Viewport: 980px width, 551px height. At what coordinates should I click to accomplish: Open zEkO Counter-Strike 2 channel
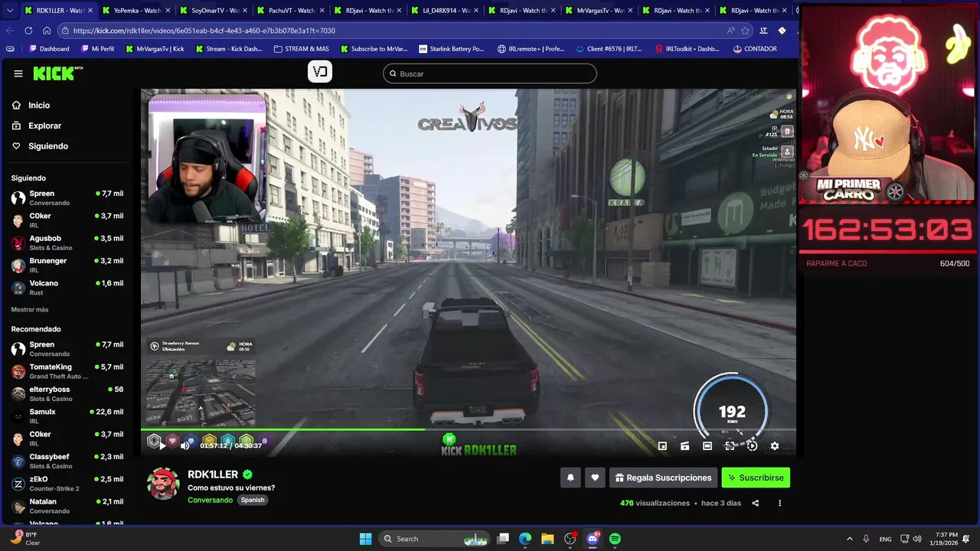(67, 483)
